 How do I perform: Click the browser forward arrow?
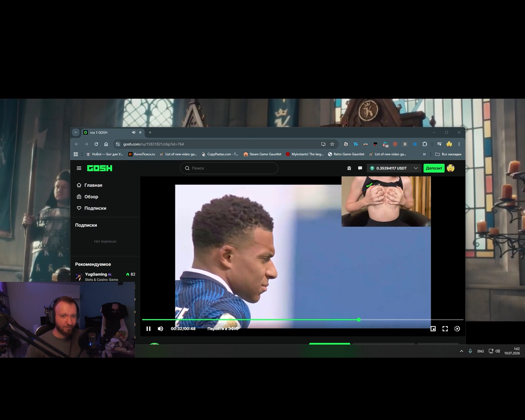point(87,144)
